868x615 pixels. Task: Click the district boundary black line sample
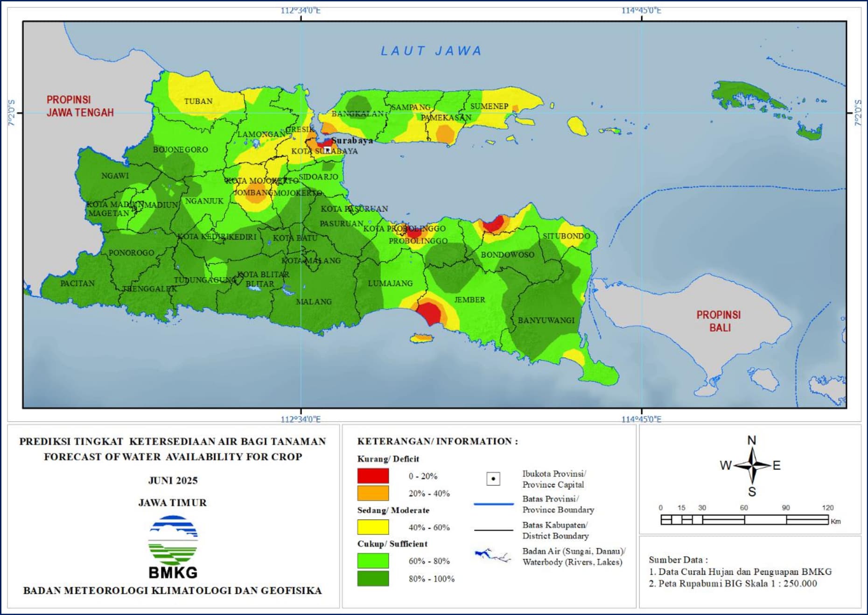pyautogui.click(x=494, y=530)
